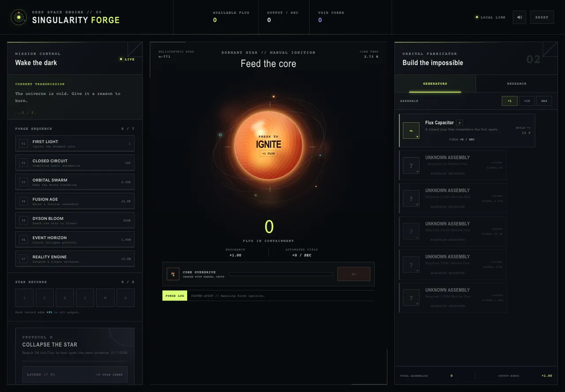This screenshot has width=565, height=392.
Task: Click the Automated Yield +0 / SEC value
Action: click(301, 255)
